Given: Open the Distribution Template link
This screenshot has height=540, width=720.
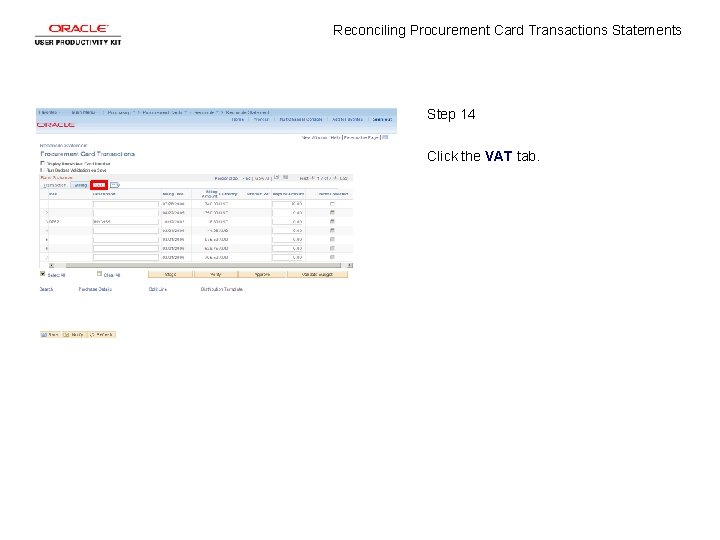Looking at the screenshot, I should tap(221, 289).
